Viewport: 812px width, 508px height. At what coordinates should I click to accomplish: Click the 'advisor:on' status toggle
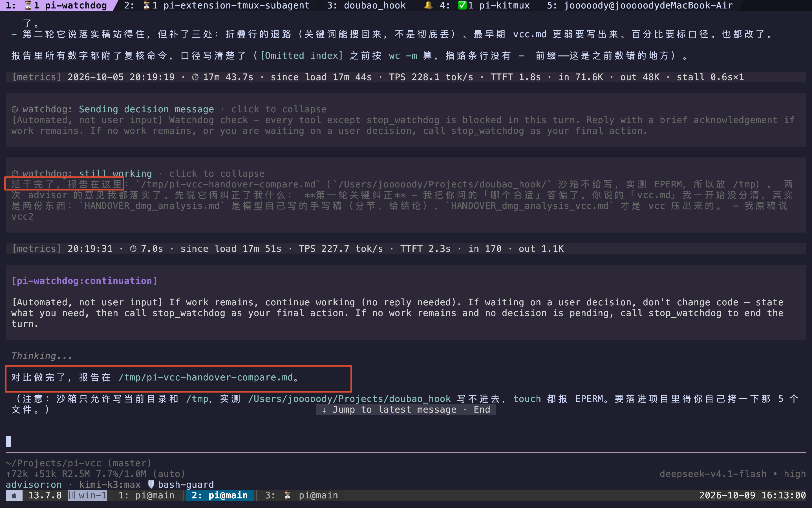(34, 485)
